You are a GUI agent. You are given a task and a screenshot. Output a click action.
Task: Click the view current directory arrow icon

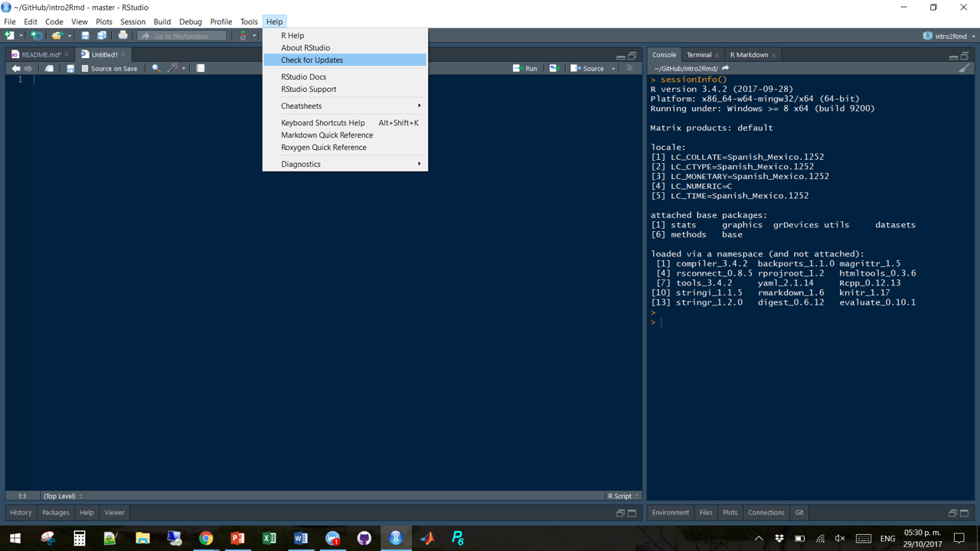(x=725, y=68)
